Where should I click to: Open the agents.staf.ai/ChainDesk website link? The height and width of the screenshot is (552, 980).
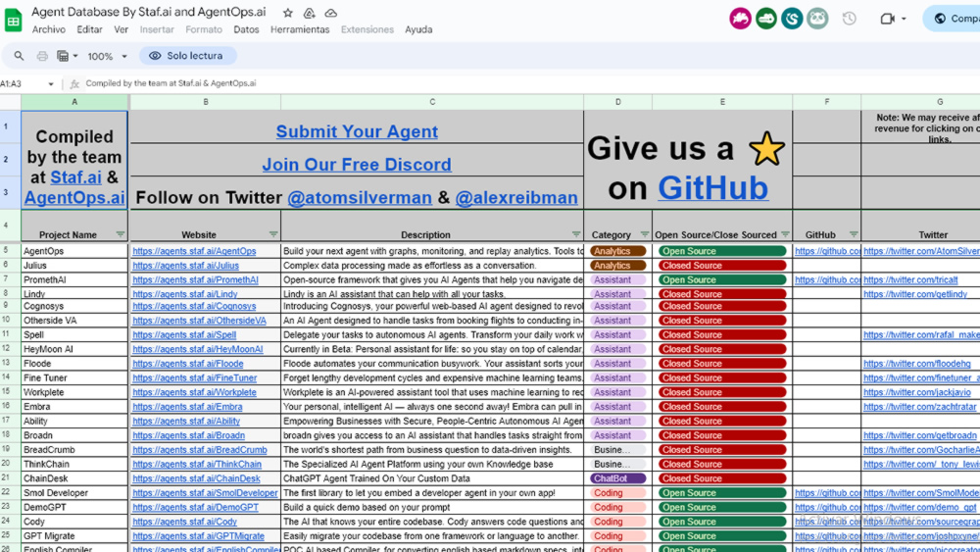click(x=196, y=478)
